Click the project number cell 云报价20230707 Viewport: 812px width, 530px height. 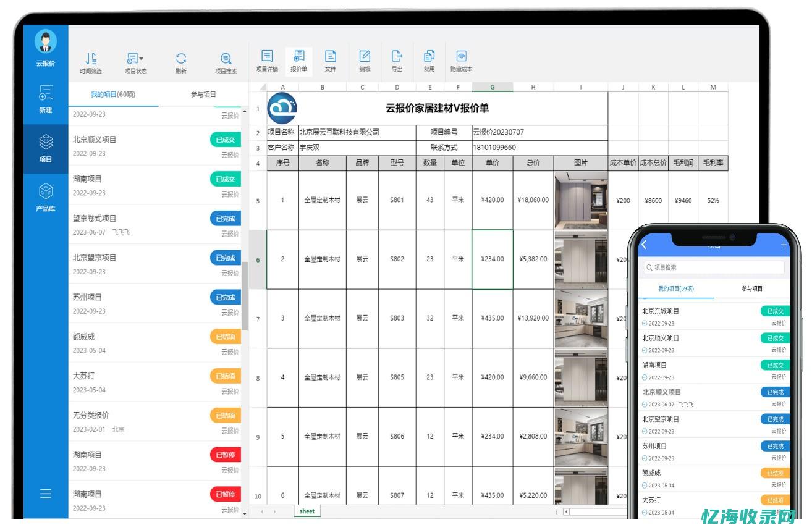539,132
